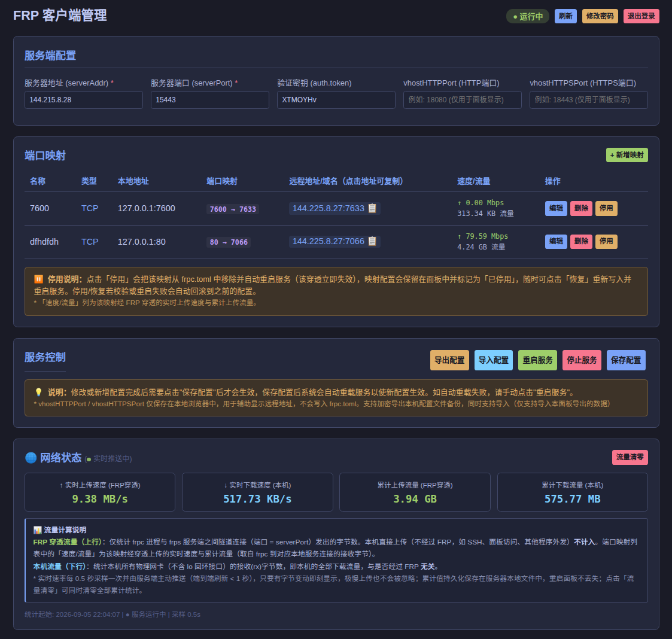Click the 类型 column header
672x639 pixels.
click(89, 181)
